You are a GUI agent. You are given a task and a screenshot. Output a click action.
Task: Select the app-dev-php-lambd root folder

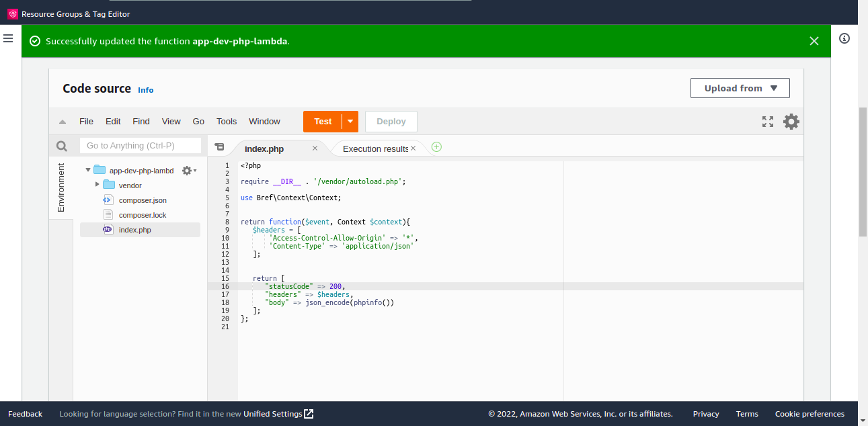click(x=141, y=171)
